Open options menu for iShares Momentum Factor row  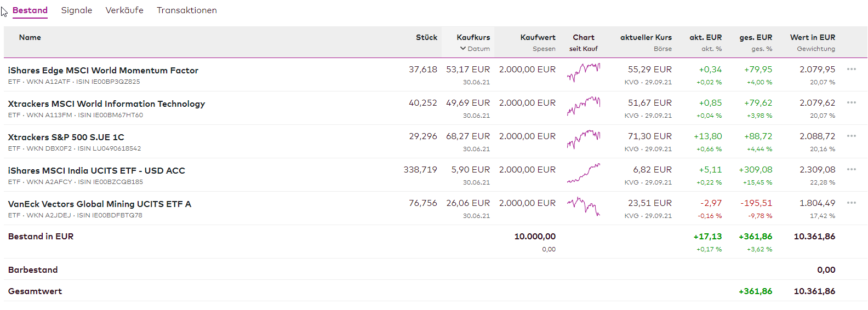click(851, 69)
